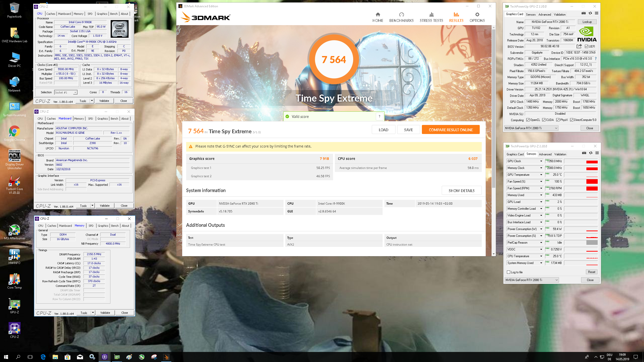
Task: Switch to Advanced tab in top GPU-Z window
Action: (544, 15)
